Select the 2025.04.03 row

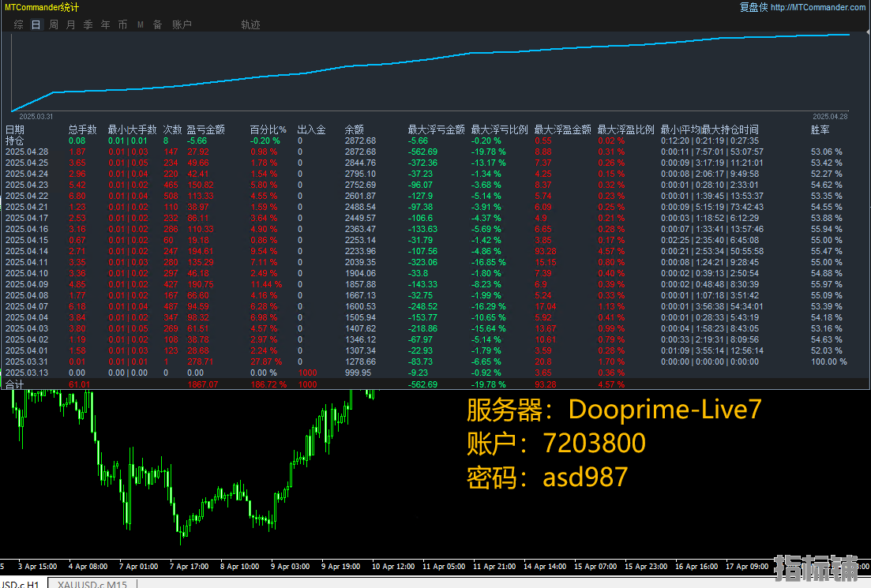point(435,328)
